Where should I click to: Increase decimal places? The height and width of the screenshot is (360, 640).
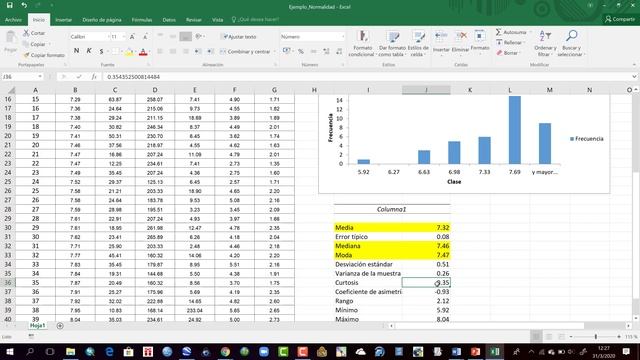tap(326, 51)
